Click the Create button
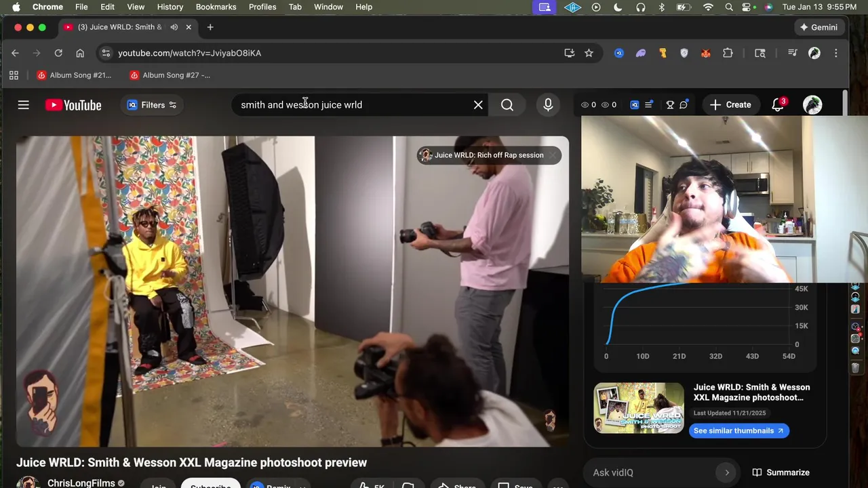The width and height of the screenshot is (868, 488). tap(730, 105)
